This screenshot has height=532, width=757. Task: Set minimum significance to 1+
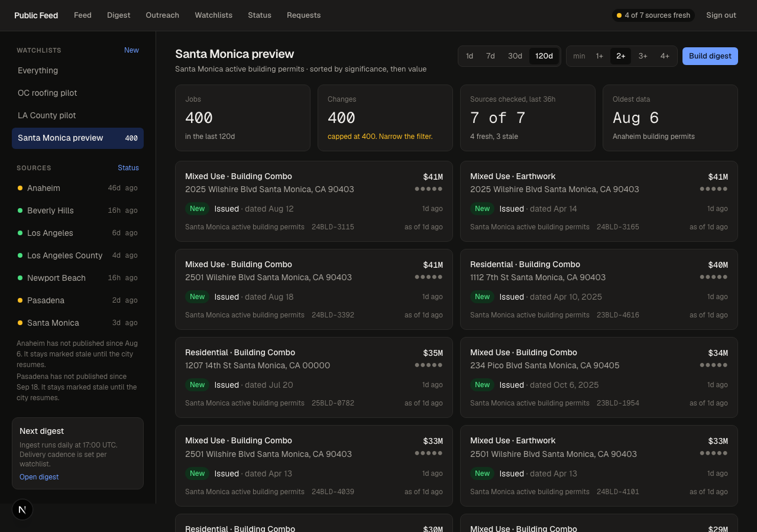[599, 56]
